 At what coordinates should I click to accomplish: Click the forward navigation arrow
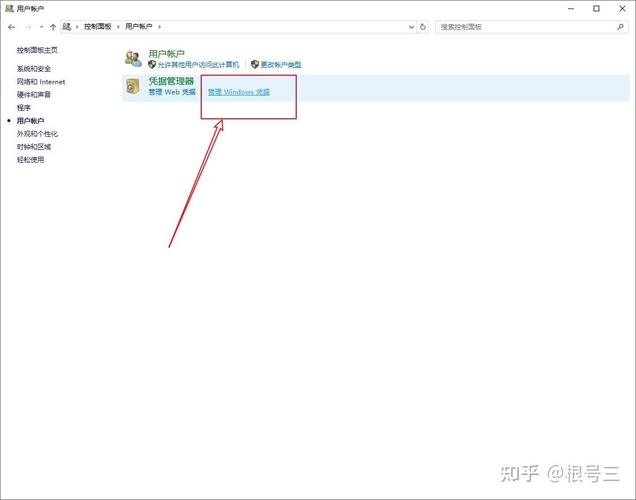28,27
